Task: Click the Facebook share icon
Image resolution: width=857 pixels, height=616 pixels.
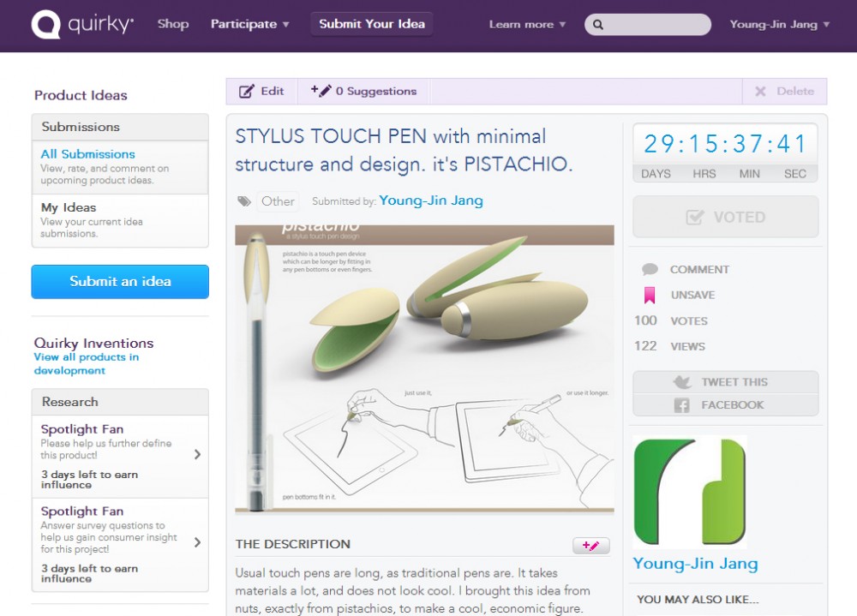Action: 681,405
